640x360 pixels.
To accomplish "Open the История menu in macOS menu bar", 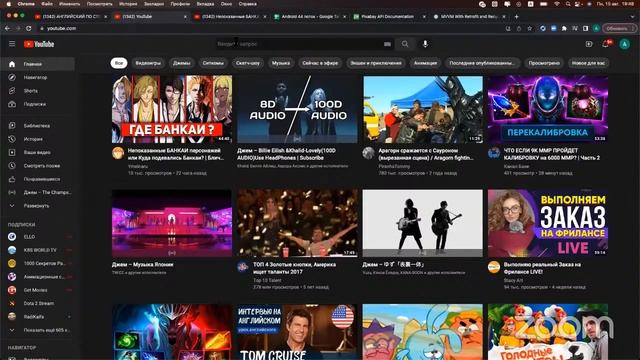I will (x=128, y=4).
